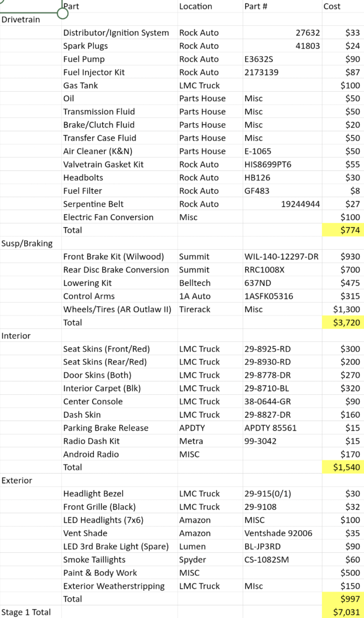The image size is (364, 618).
Task: Click the highlighted $1,540 Interior total
Action: click(343, 467)
